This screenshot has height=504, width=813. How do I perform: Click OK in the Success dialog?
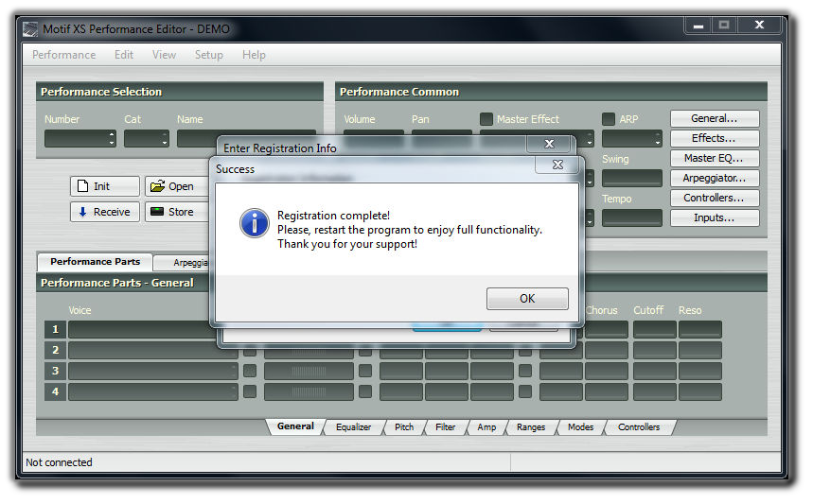(x=527, y=299)
